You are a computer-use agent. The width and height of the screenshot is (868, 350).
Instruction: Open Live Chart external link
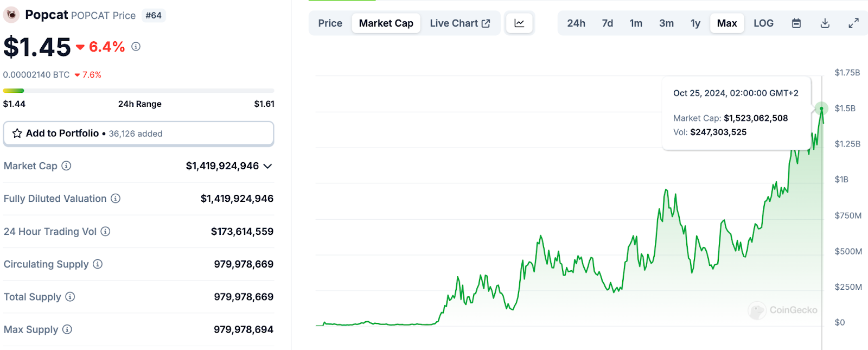coord(460,23)
